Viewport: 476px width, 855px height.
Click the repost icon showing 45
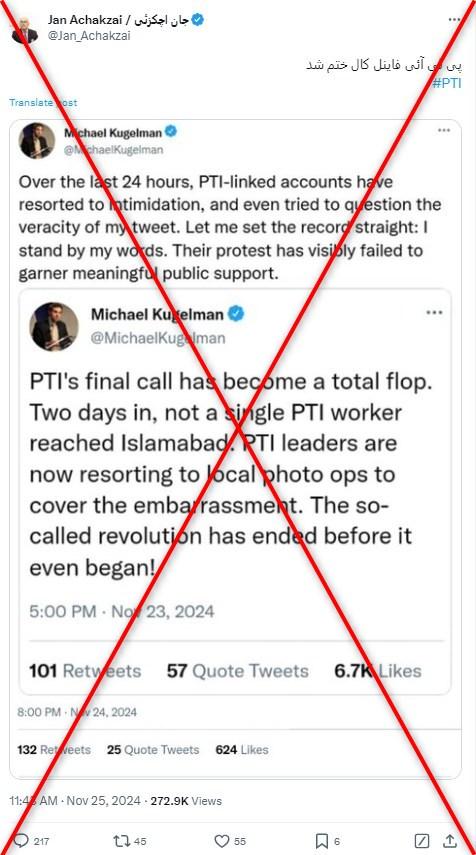[120, 840]
